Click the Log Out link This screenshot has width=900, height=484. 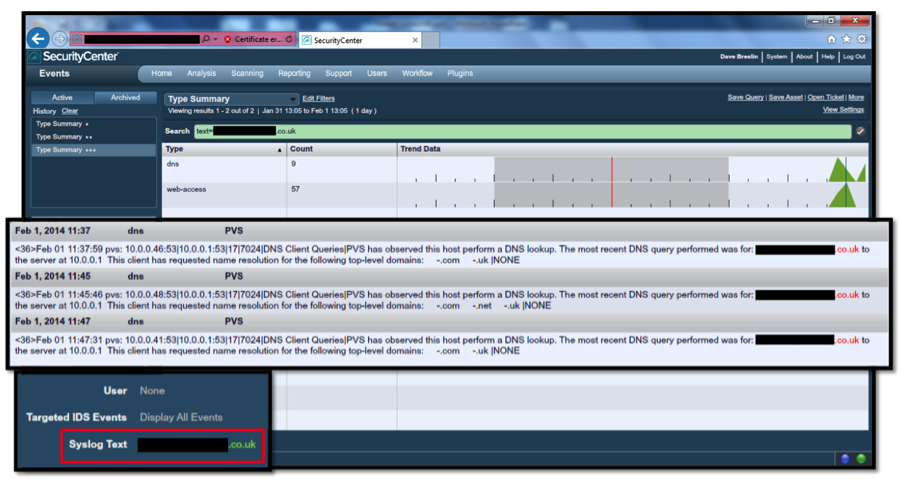[x=854, y=57]
